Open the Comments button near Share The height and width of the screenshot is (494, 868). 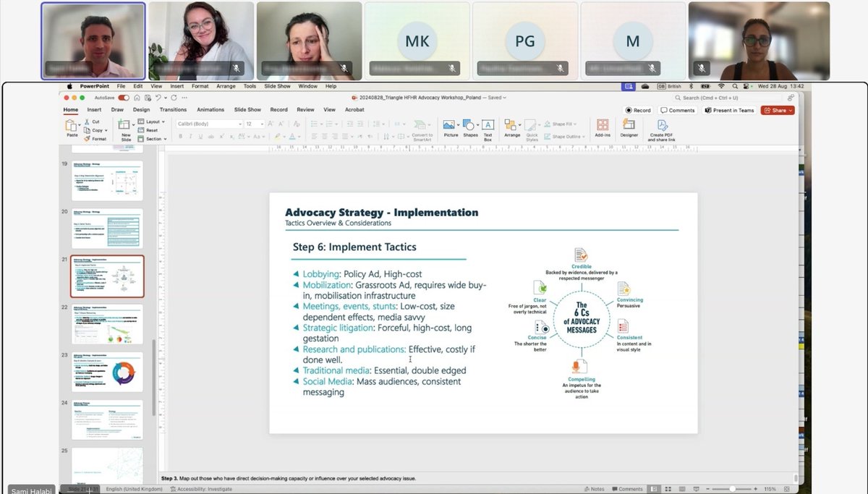677,111
